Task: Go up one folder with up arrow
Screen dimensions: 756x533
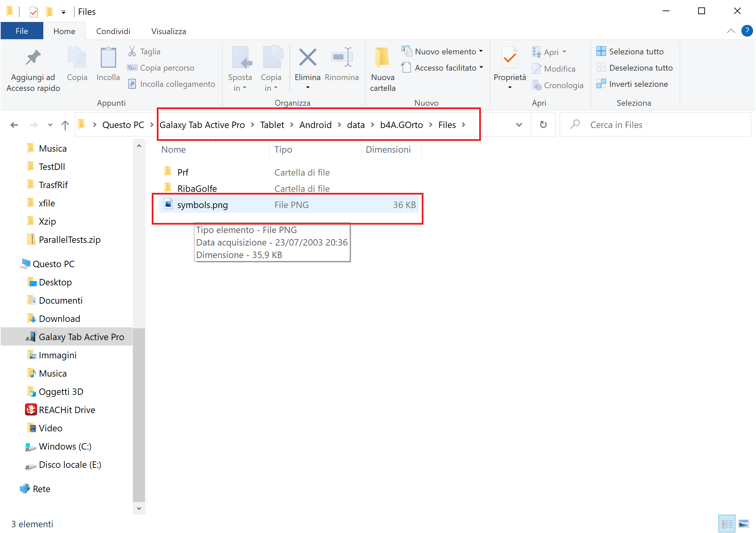Action: tap(65, 125)
